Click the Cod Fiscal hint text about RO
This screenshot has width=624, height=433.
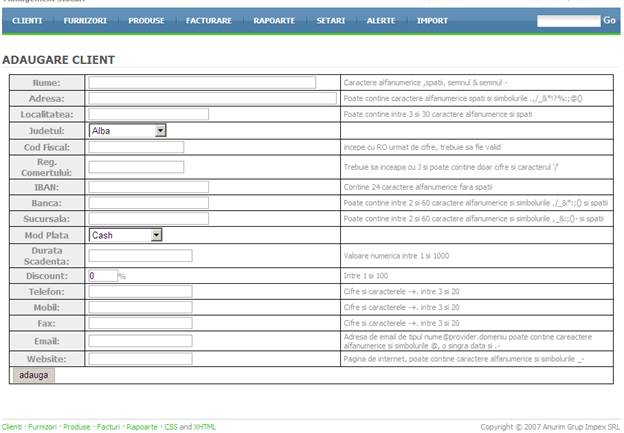click(422, 147)
